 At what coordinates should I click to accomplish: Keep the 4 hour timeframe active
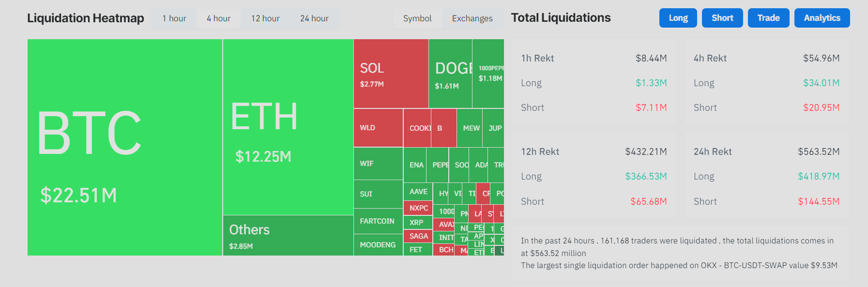coord(218,18)
